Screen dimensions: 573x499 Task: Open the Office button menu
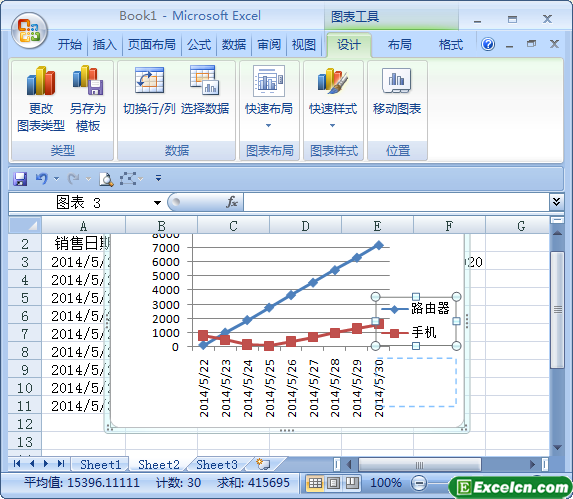pyautogui.click(x=29, y=31)
